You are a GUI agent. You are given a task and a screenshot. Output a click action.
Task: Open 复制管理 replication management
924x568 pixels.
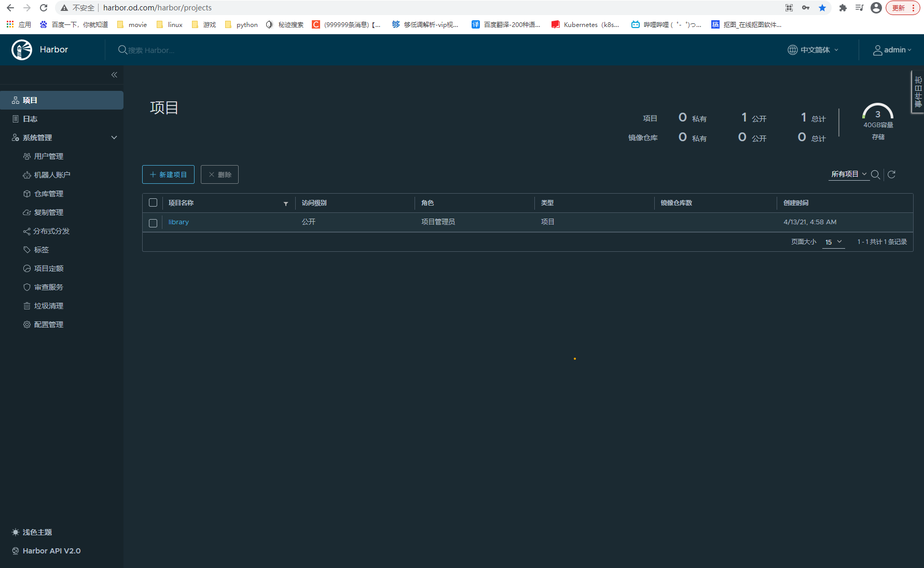49,212
